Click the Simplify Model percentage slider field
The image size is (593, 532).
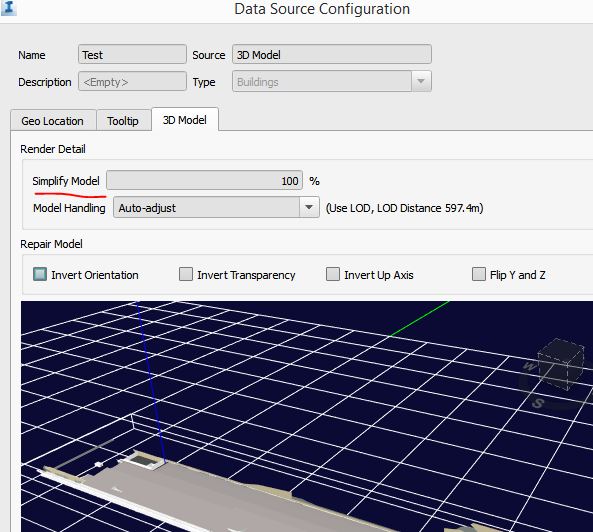(204, 180)
